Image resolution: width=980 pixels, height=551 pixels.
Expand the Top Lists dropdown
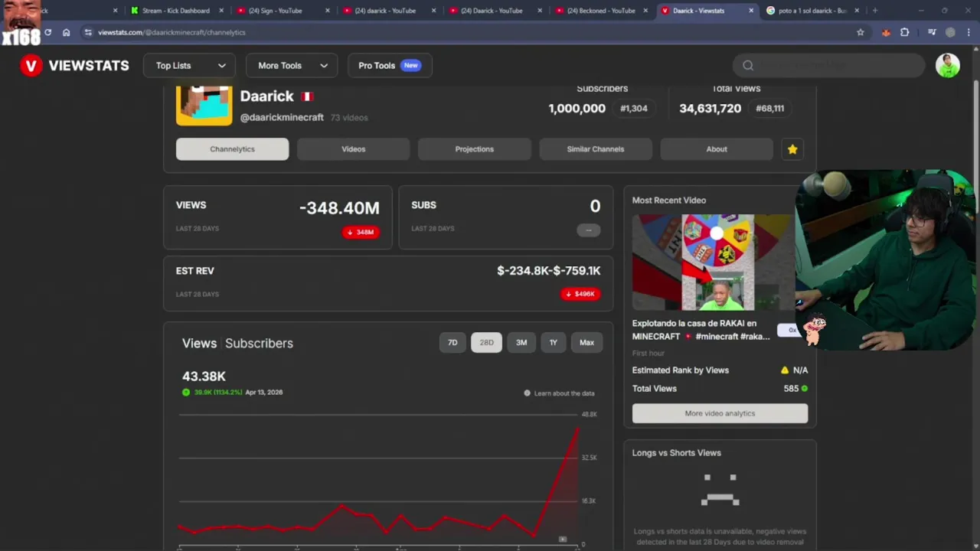[190, 66]
